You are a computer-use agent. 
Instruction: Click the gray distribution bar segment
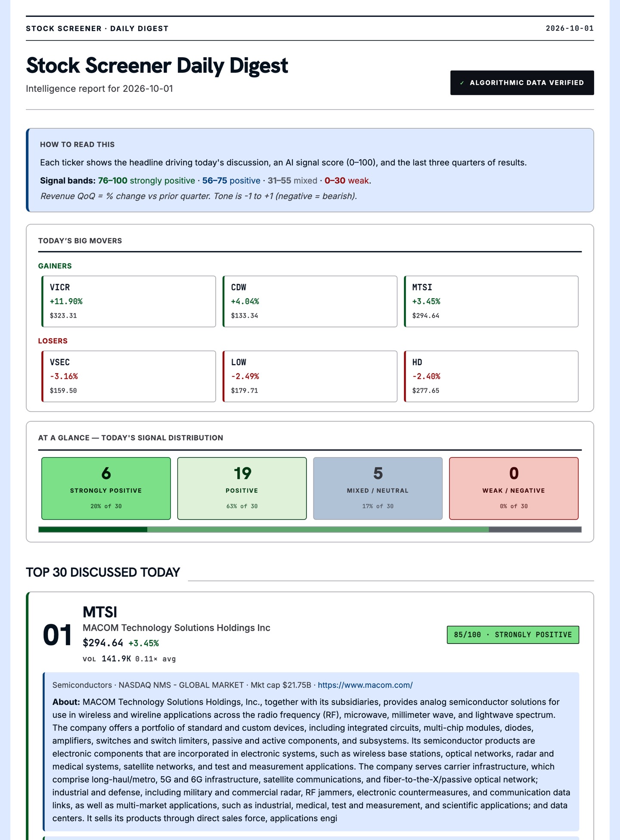(535, 529)
